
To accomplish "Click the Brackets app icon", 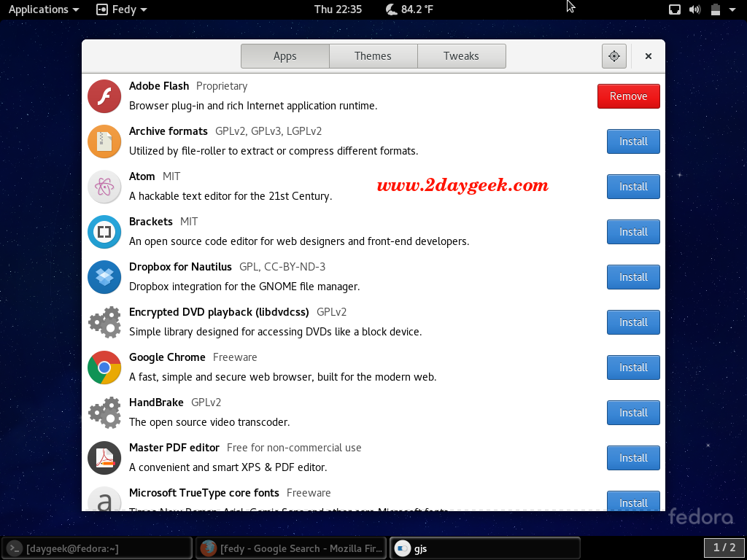I will [104, 232].
